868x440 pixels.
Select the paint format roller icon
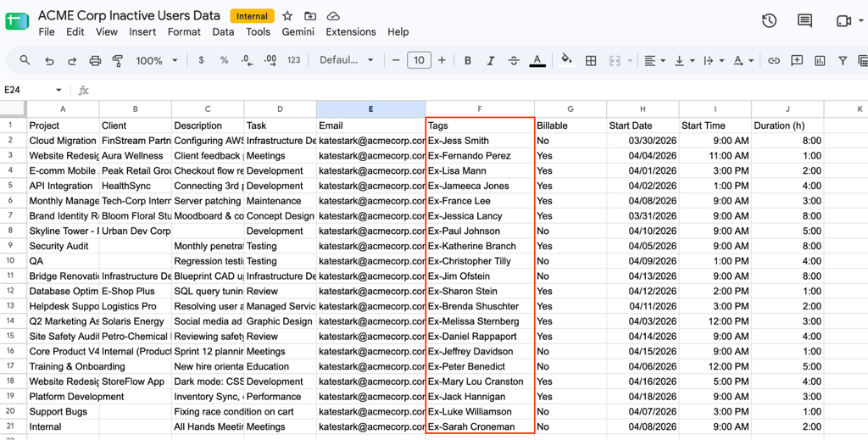[117, 60]
